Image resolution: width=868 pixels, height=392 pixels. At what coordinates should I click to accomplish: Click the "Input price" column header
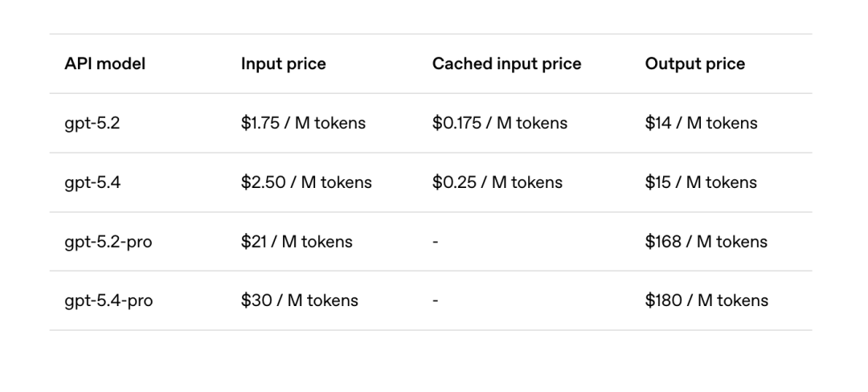coord(283,64)
